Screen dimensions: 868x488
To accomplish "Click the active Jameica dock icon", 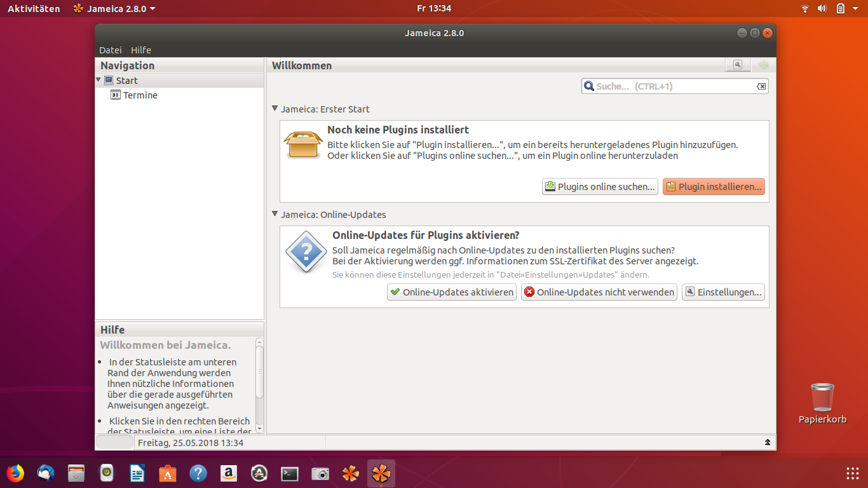I will (x=381, y=473).
